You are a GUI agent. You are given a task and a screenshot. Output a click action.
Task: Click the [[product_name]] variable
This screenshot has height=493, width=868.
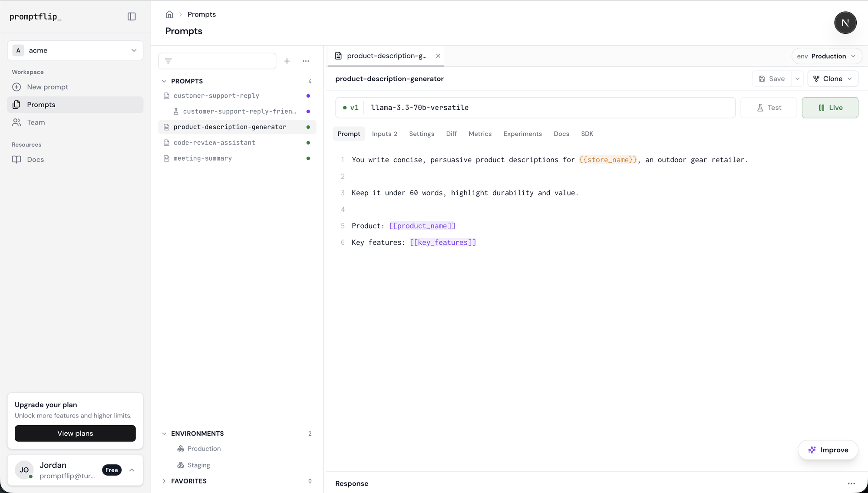pyautogui.click(x=422, y=226)
